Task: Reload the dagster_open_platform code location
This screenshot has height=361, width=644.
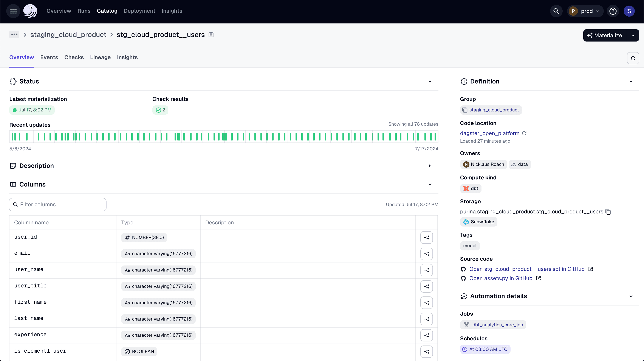Action: pos(524,133)
